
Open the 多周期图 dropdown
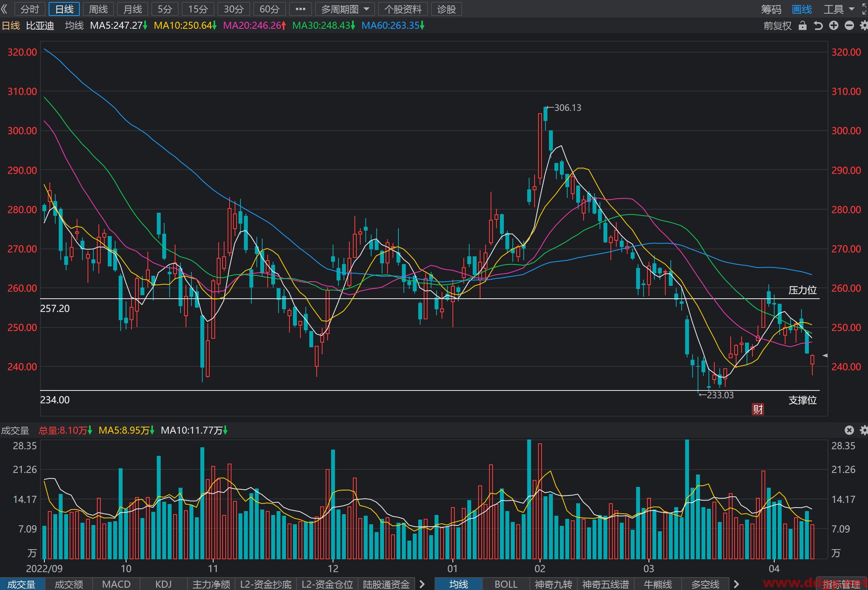345,9
